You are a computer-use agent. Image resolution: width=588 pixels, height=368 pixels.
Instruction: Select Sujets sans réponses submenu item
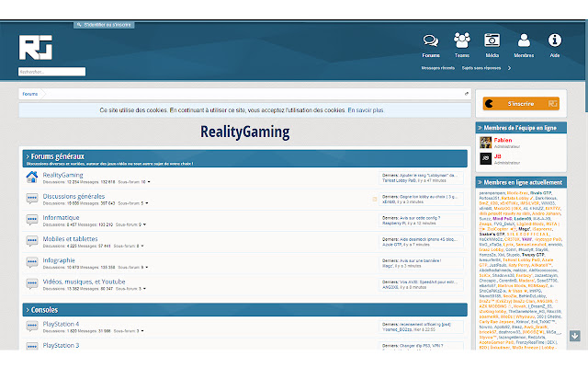[x=481, y=68]
